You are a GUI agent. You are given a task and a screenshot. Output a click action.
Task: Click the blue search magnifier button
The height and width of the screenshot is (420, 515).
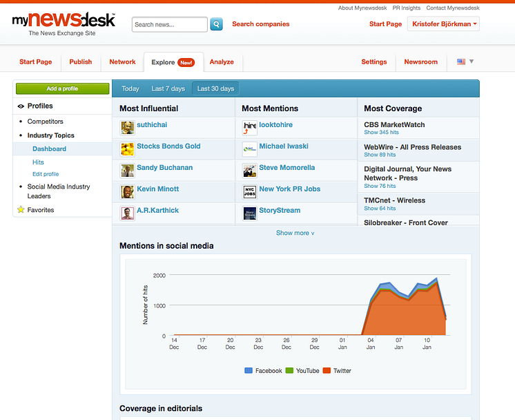pos(217,24)
